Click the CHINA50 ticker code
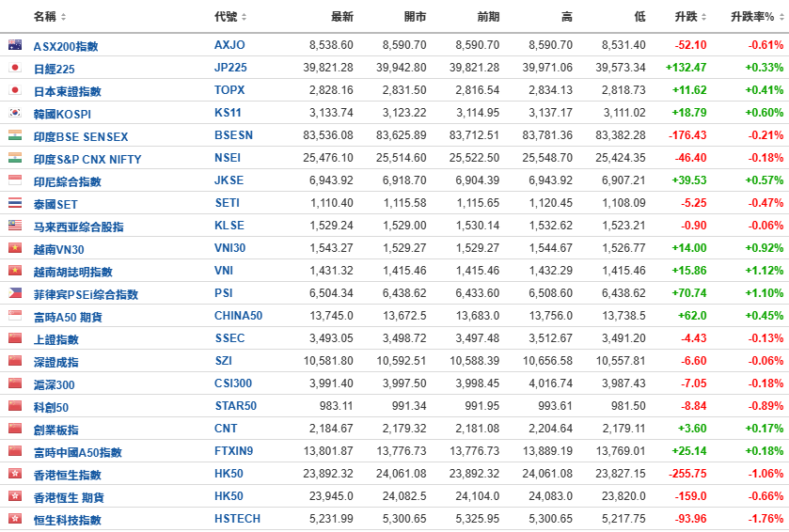The height and width of the screenshot is (532, 789). (x=239, y=316)
